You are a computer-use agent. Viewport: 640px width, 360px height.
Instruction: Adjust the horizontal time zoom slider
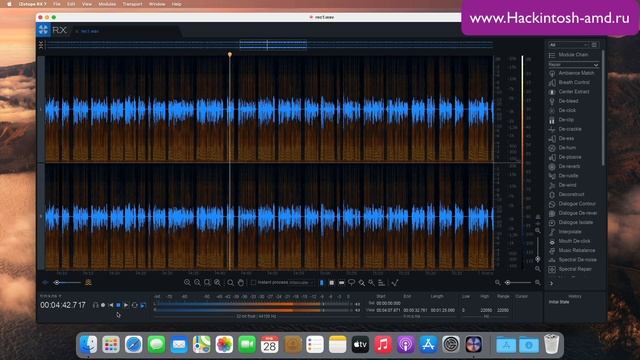(519, 282)
